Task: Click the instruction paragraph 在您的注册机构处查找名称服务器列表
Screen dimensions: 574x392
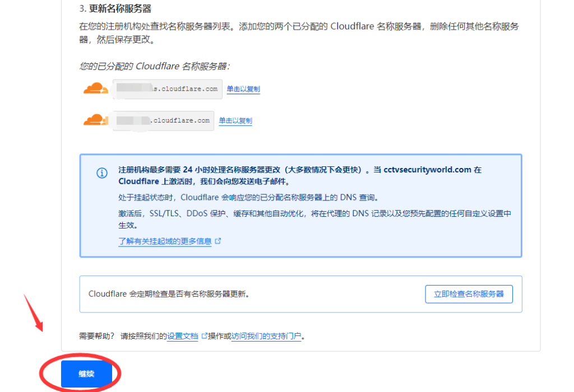Action: [299, 32]
